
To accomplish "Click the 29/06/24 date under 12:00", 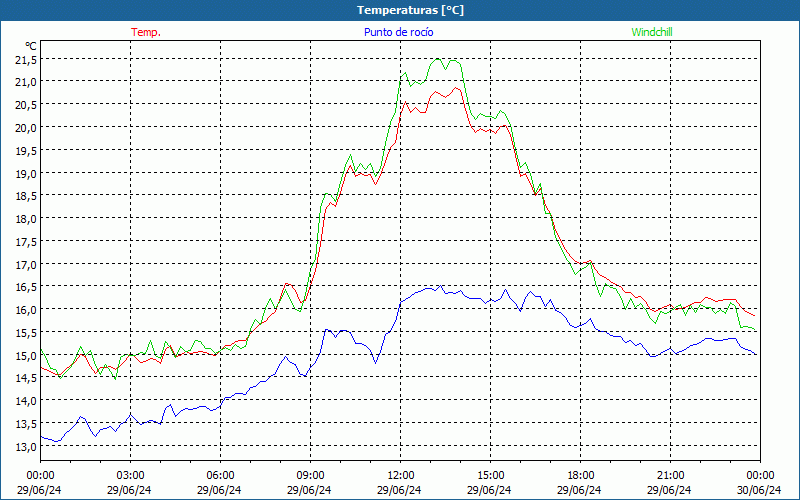I will coord(399,490).
